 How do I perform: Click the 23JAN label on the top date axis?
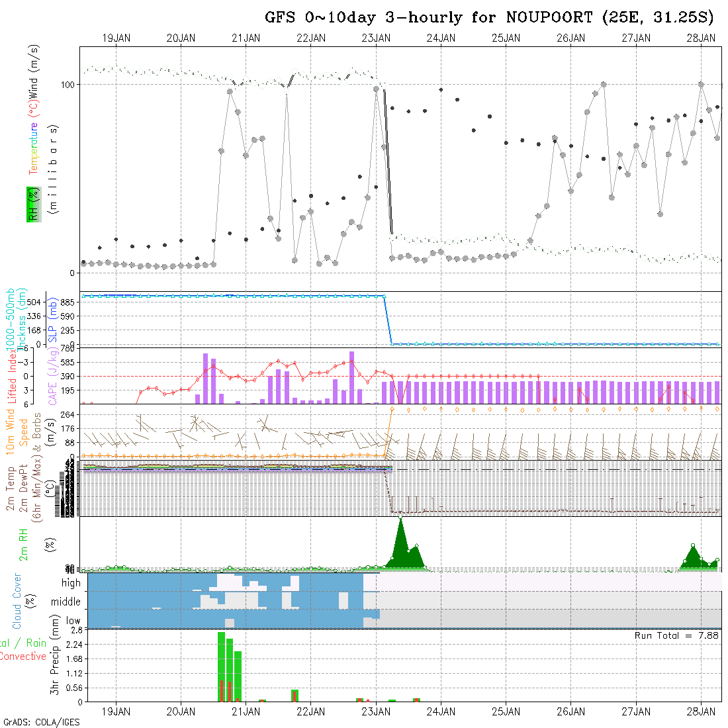tap(376, 38)
